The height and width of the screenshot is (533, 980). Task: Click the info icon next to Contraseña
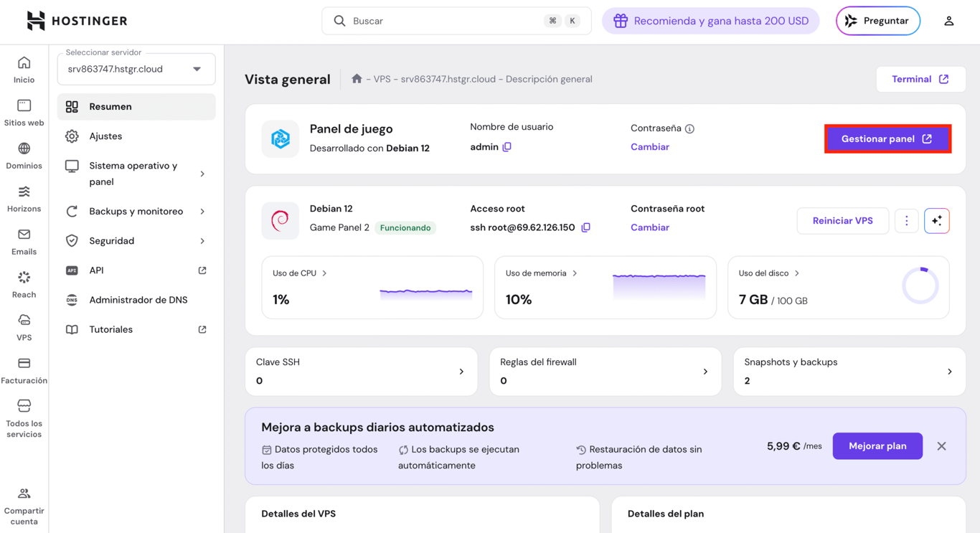click(x=689, y=128)
